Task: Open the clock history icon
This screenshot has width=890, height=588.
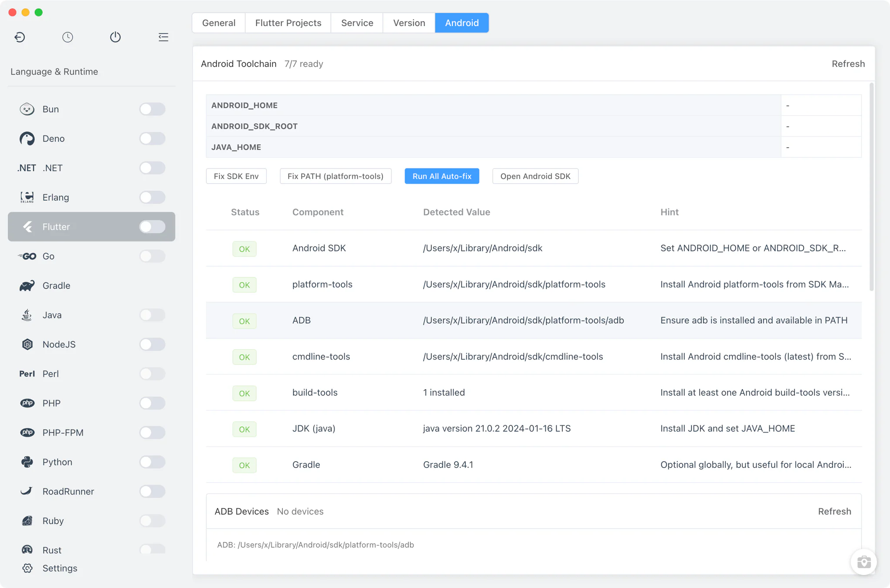Action: point(67,37)
